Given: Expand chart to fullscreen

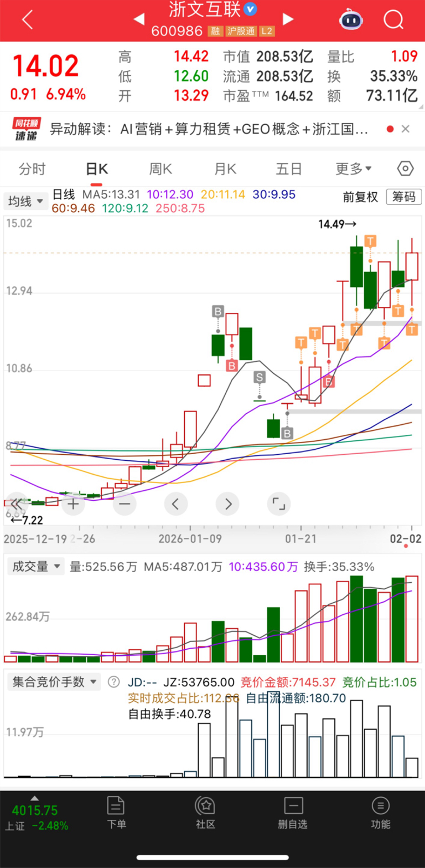Looking at the screenshot, I should [x=278, y=504].
